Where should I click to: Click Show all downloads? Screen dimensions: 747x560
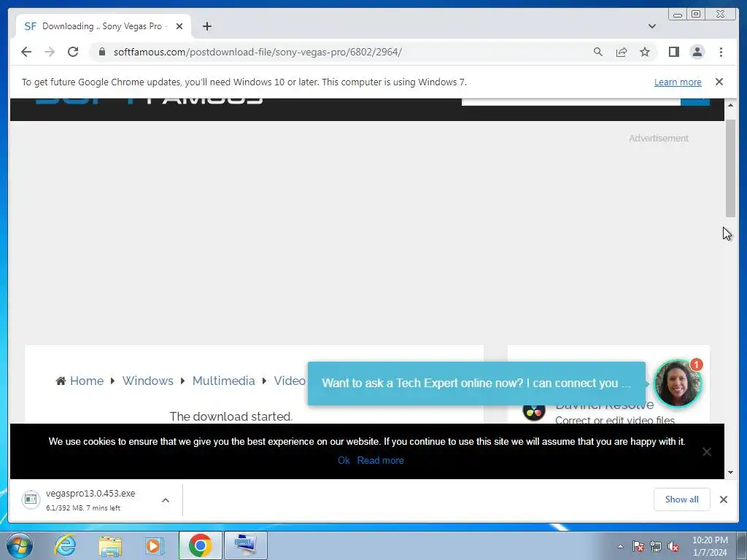pyautogui.click(x=682, y=499)
